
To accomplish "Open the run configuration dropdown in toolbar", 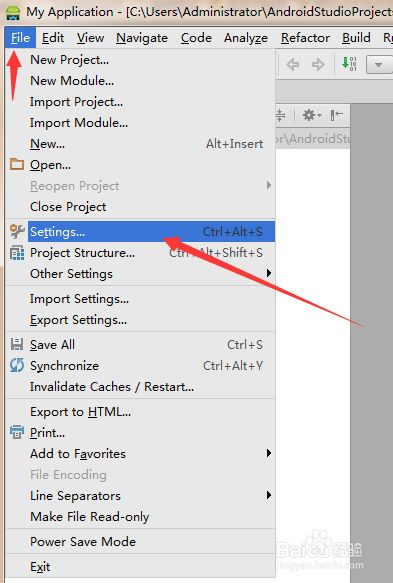I will 378,65.
